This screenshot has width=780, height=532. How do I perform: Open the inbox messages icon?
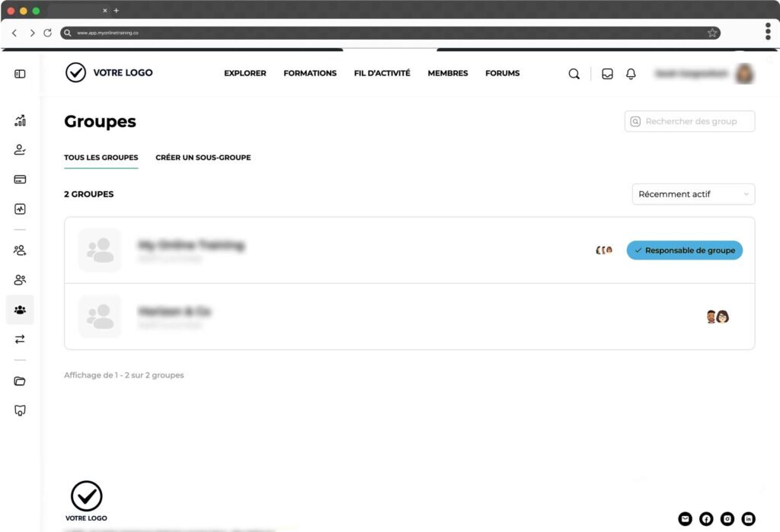(607, 74)
